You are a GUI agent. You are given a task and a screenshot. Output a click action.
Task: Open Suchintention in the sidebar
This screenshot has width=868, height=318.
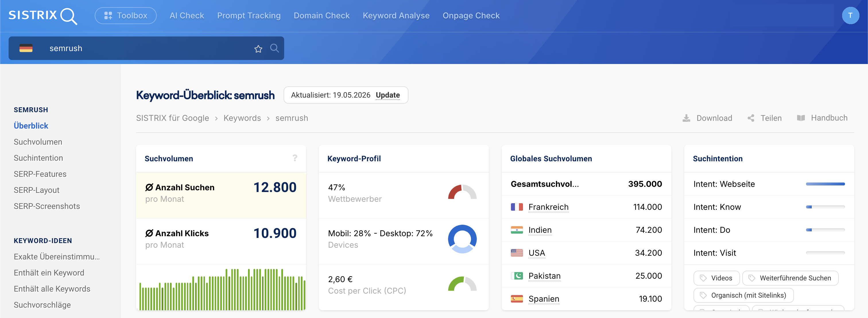[x=38, y=158]
